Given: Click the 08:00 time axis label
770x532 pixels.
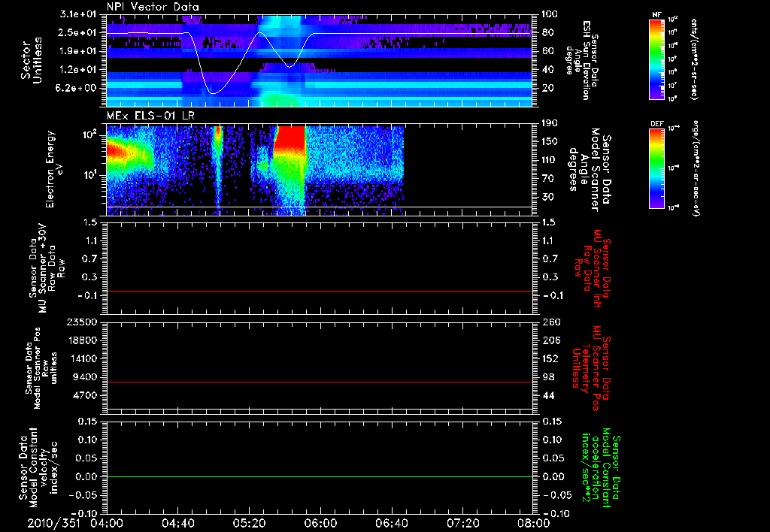Looking at the screenshot, I should click(x=534, y=523).
